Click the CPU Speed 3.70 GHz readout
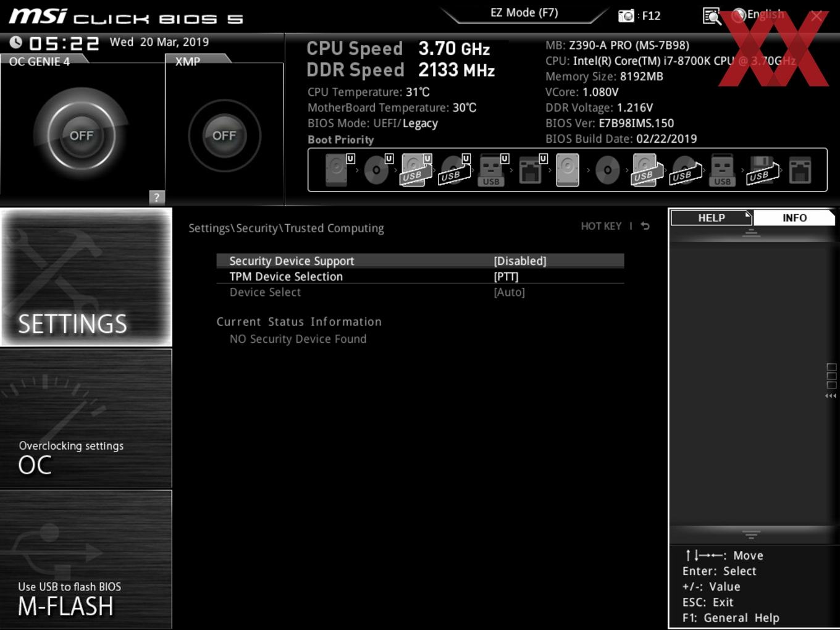The image size is (840, 630). point(398,48)
